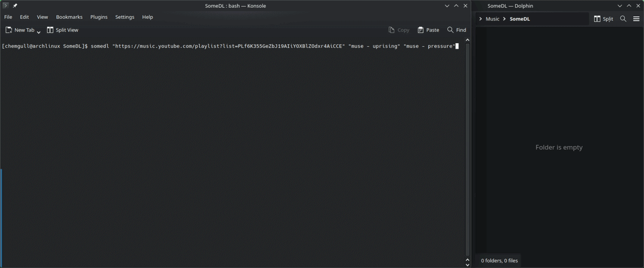Click "0 folders, 0 files" status text
644x268 pixels.
click(499, 261)
